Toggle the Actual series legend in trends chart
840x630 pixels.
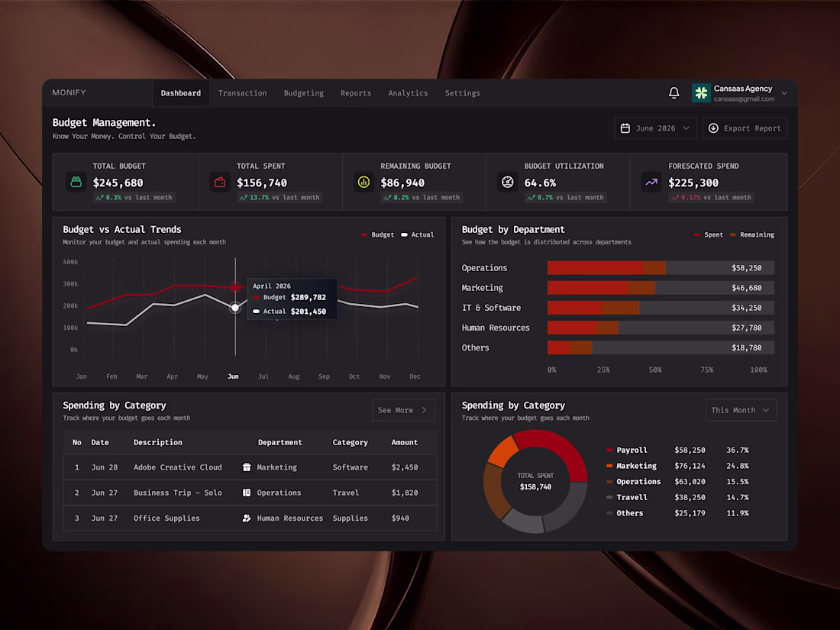417,234
